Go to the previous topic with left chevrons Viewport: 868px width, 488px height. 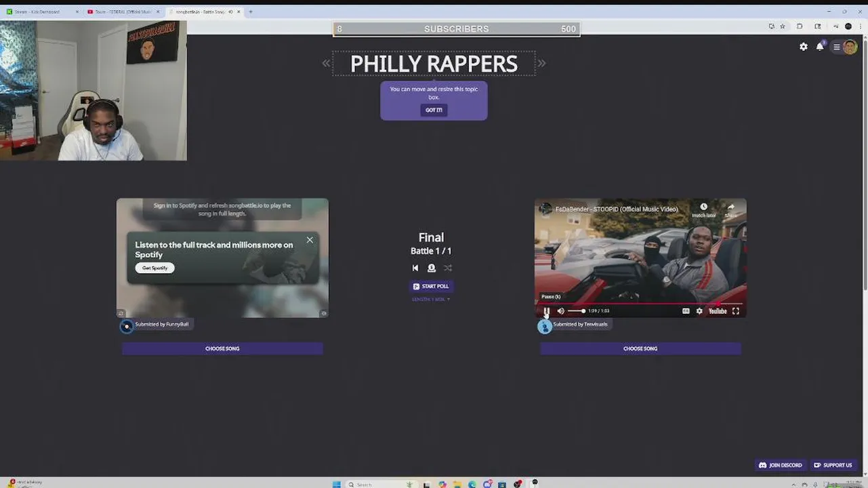[x=326, y=63]
